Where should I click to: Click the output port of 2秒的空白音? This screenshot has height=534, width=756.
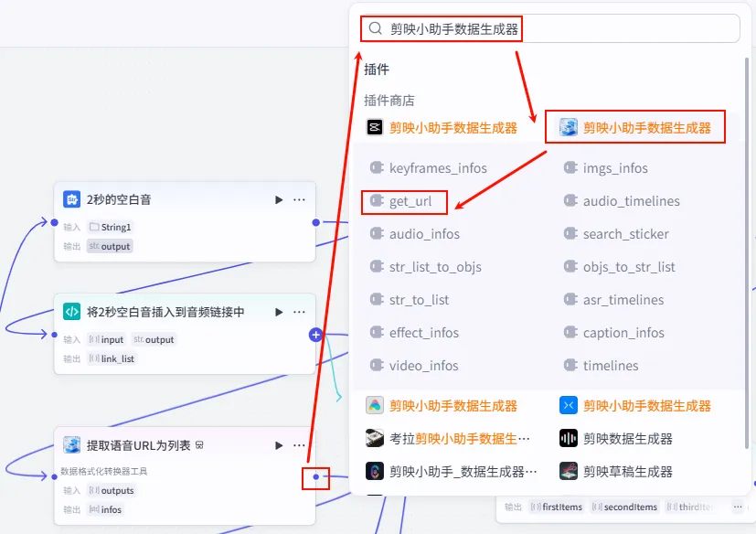point(315,222)
